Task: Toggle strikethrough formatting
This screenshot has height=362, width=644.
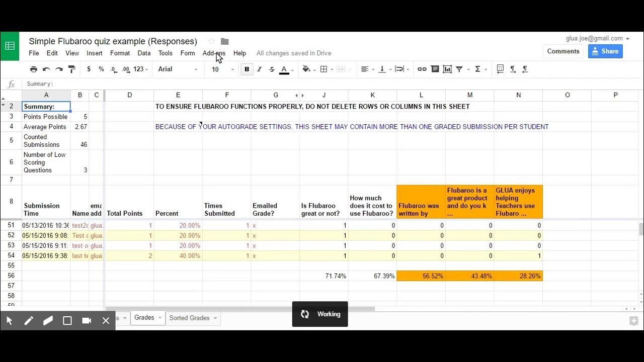Action: (272, 69)
